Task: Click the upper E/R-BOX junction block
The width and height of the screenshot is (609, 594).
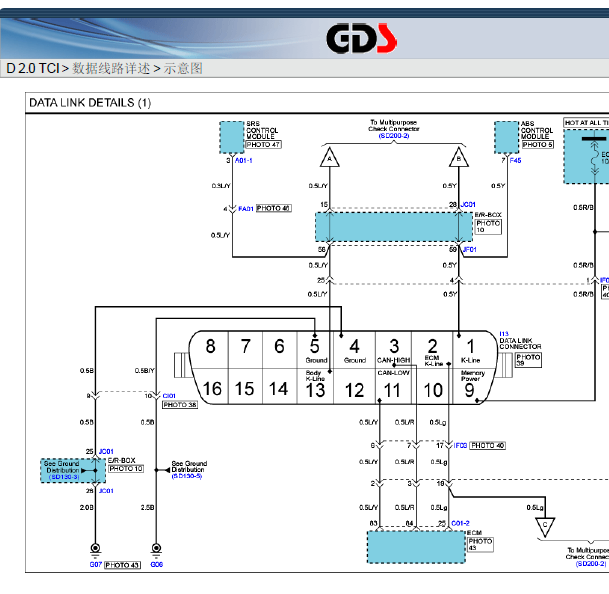Action: pyautogui.click(x=394, y=227)
